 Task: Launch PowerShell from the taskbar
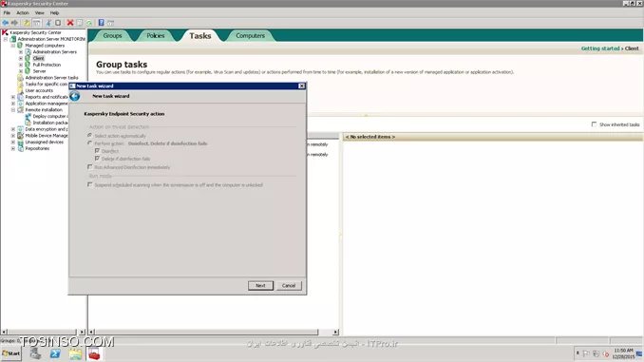tap(55, 353)
